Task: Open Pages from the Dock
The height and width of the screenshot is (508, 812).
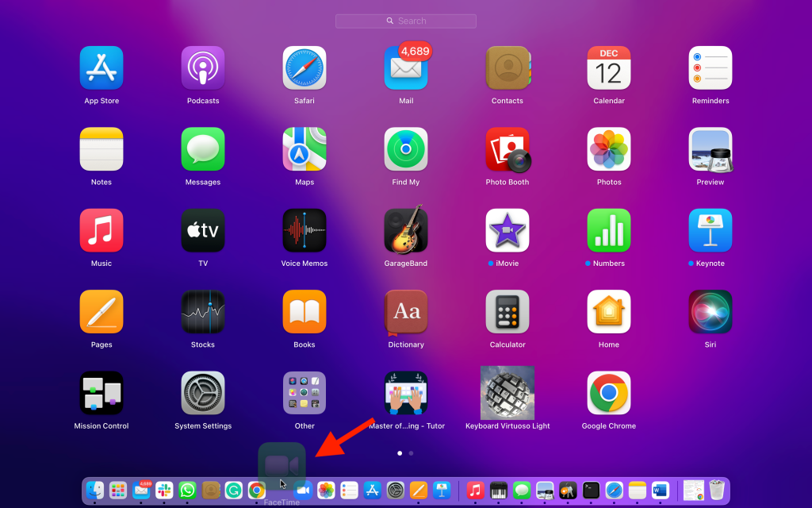Action: [x=419, y=490]
